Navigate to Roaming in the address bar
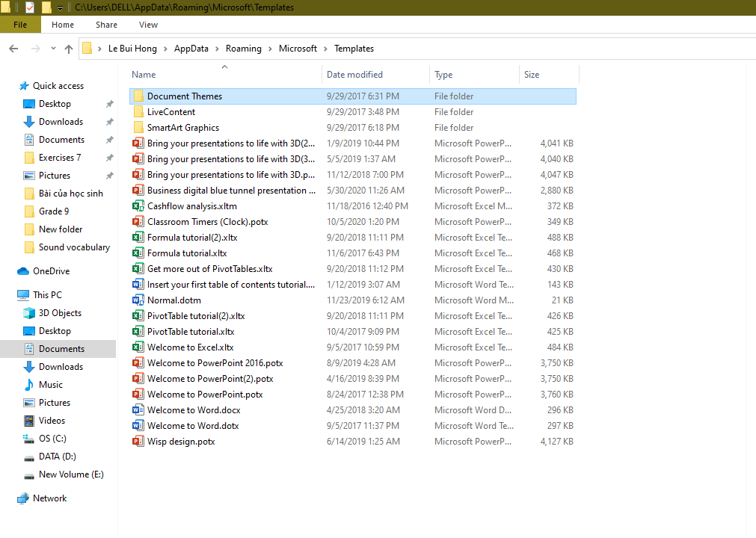The height and width of the screenshot is (538, 756). pos(244,49)
